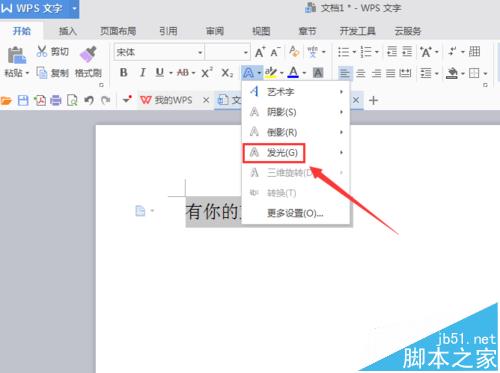500x373 pixels.
Task: Click the increase font size icon
Action: 260,52
